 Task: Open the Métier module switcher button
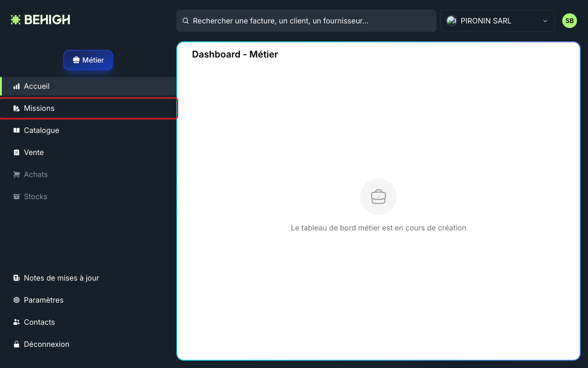click(88, 60)
